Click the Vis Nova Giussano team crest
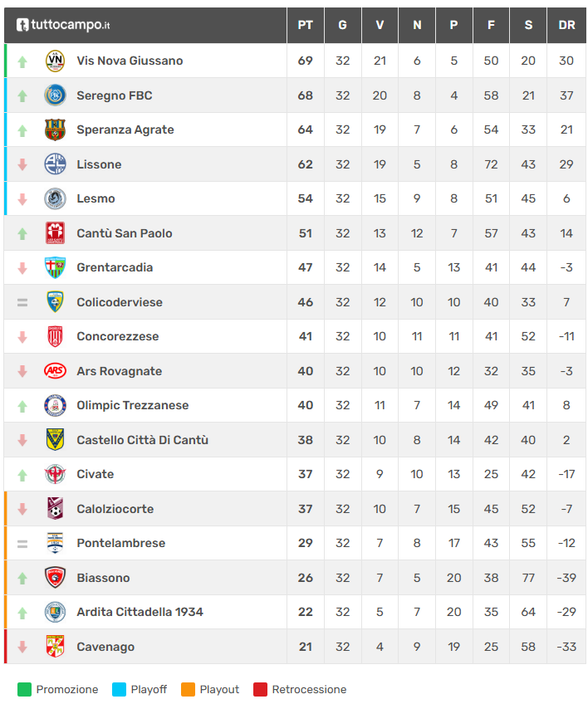 [55, 61]
